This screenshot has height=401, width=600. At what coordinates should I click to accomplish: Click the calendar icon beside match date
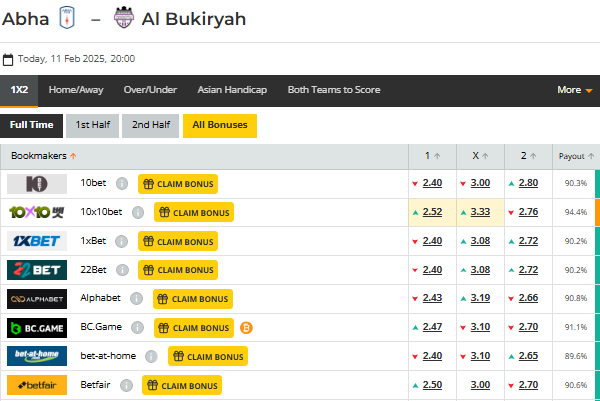point(8,59)
